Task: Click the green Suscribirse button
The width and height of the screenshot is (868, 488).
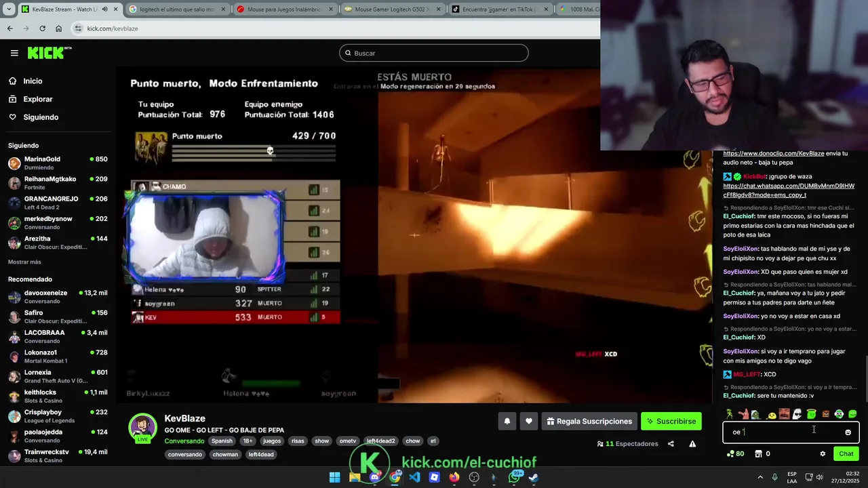Action: pyautogui.click(x=671, y=421)
